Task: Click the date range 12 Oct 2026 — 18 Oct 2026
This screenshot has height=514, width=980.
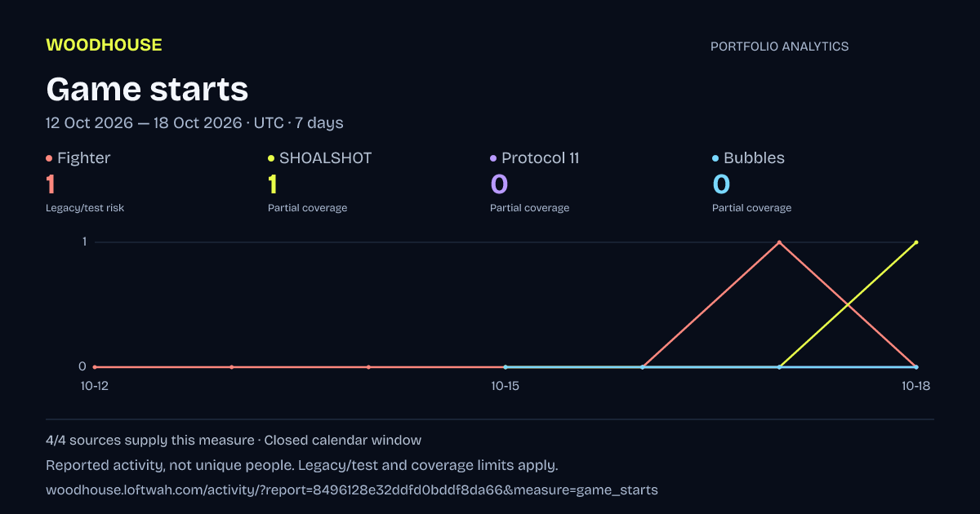Action: (144, 123)
